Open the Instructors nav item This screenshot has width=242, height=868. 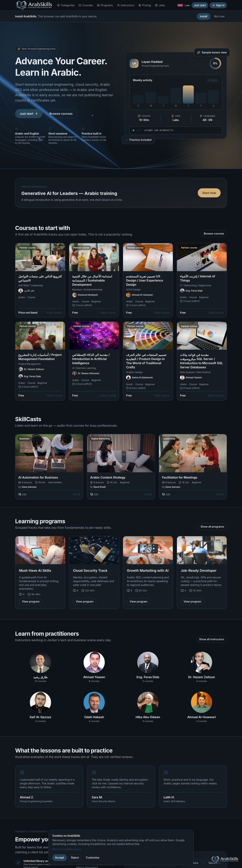(x=126, y=5)
